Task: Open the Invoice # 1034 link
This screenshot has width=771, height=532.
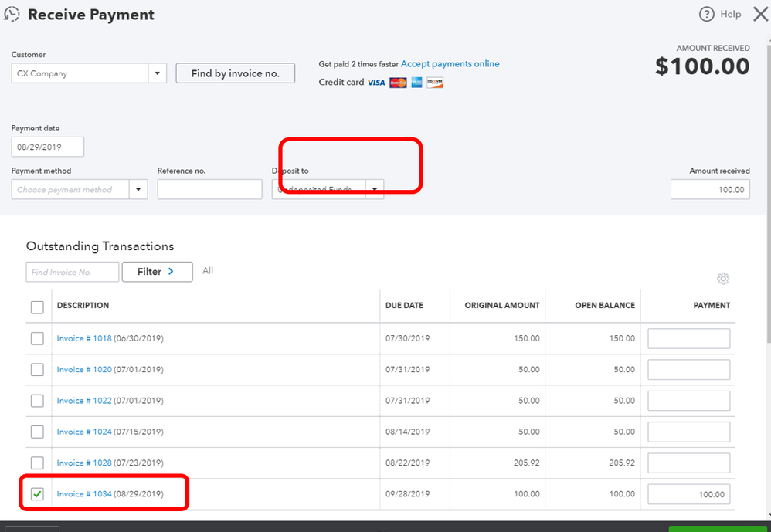Action: pyautogui.click(x=84, y=493)
